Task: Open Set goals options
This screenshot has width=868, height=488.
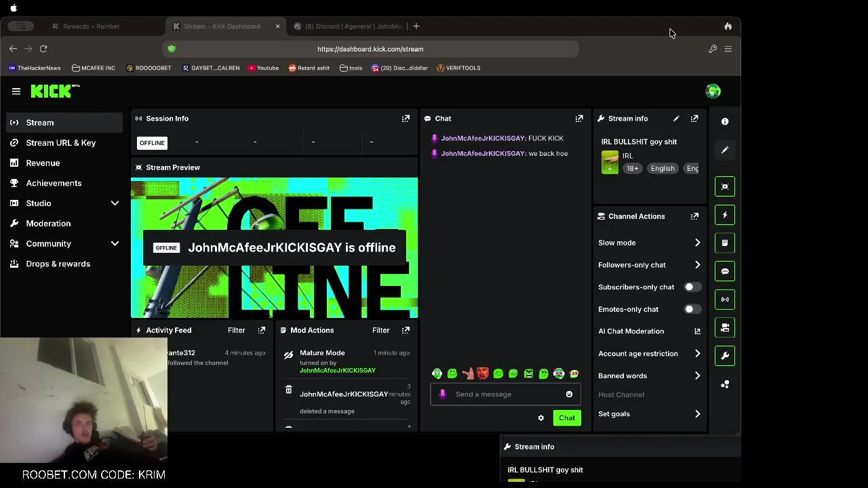Action: [650, 414]
